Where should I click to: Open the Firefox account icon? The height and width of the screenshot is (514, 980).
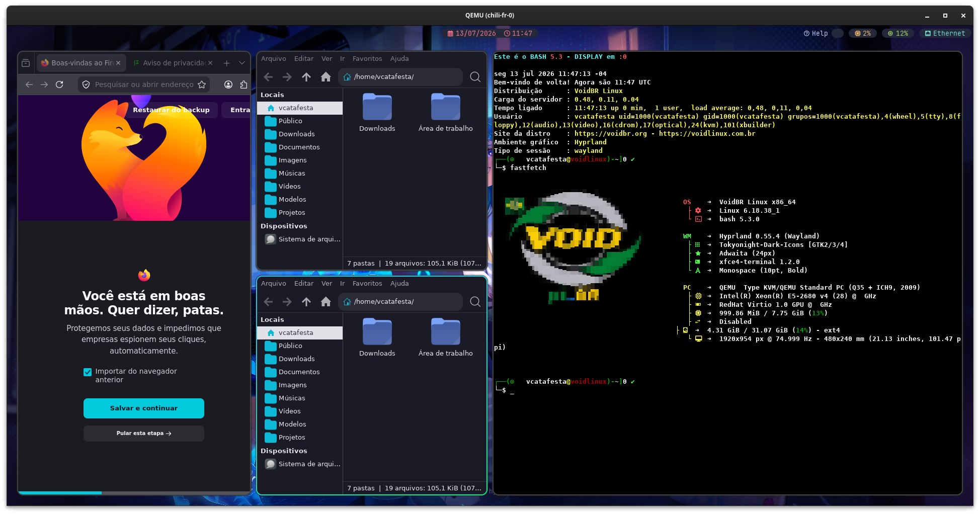[228, 84]
